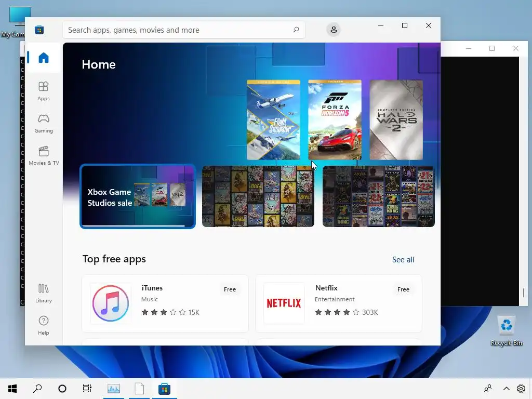The image size is (532, 399).
Task: Focus the Search apps, games, movies field
Action: [x=183, y=30]
